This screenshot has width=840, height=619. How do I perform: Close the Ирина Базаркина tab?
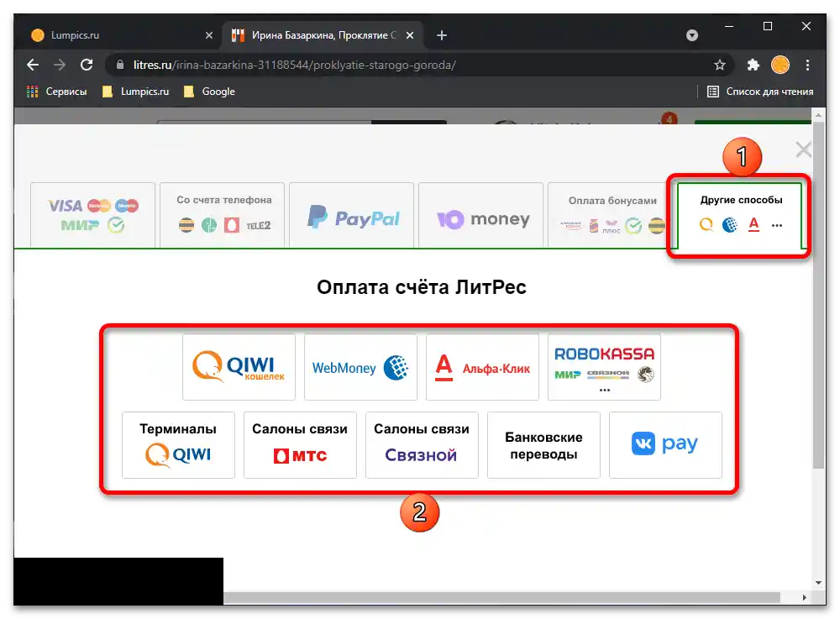410,35
